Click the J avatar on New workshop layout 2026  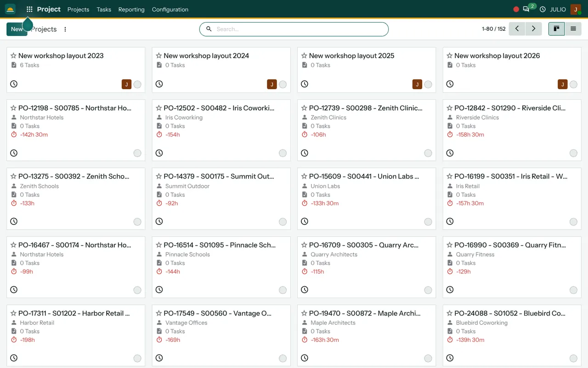pyautogui.click(x=563, y=84)
